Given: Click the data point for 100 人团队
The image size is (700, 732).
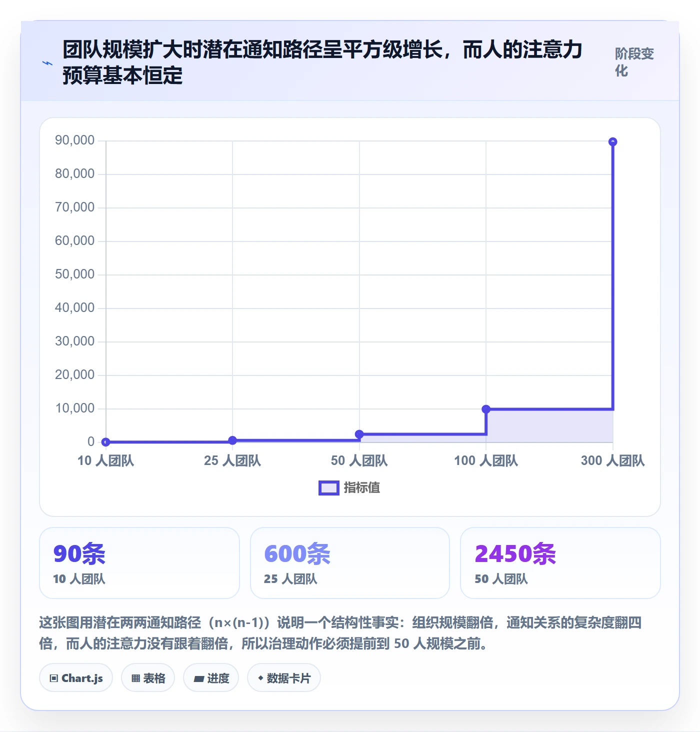Looking at the screenshot, I should 486,409.
